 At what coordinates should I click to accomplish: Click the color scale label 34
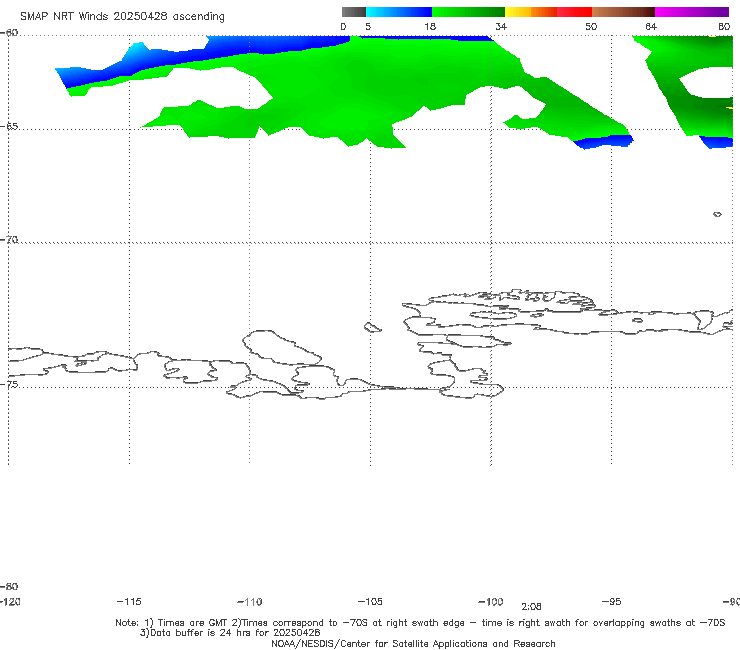[x=501, y=26]
